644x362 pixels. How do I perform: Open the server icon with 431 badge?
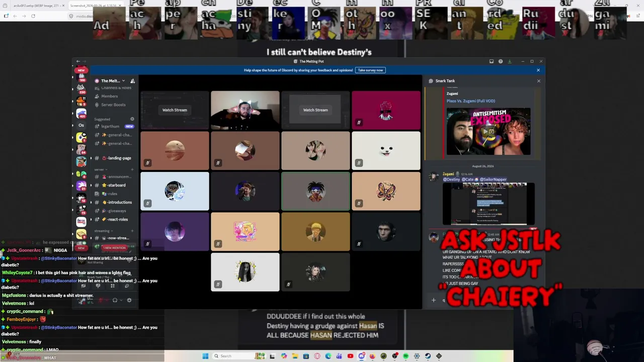pyautogui.click(x=81, y=114)
